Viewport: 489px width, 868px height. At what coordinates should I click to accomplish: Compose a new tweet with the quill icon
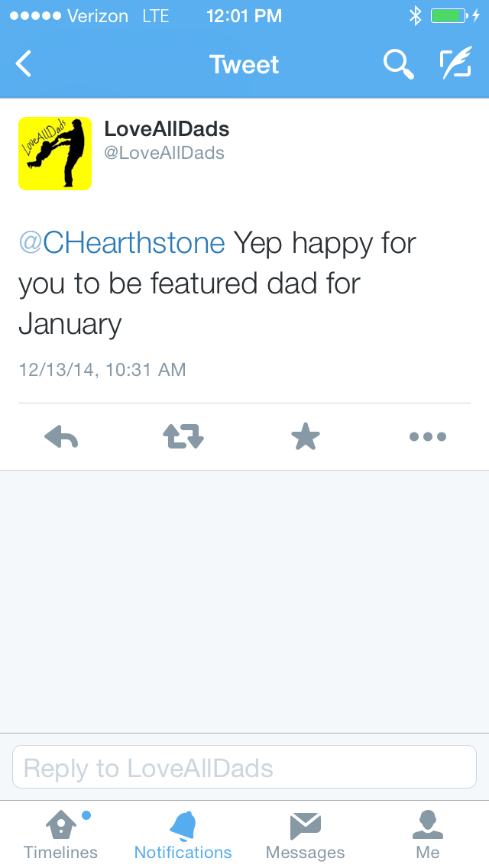[455, 64]
